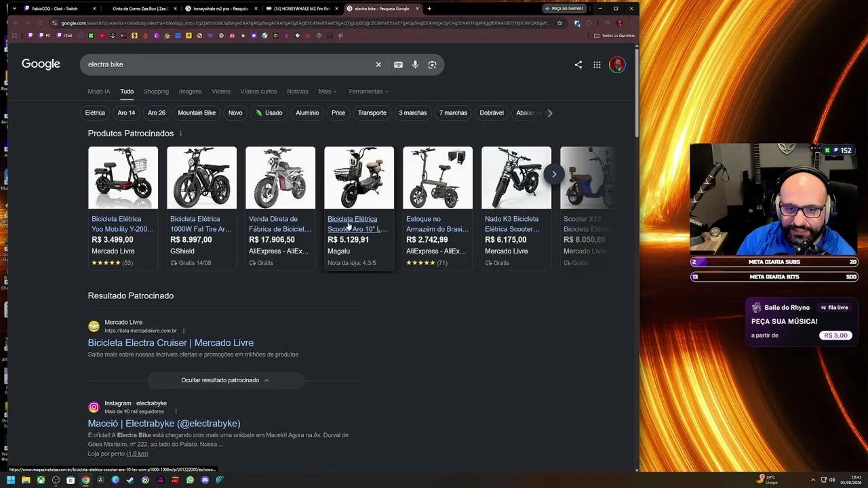868x488 pixels.
Task: Open a new browser tab
Action: tap(429, 9)
